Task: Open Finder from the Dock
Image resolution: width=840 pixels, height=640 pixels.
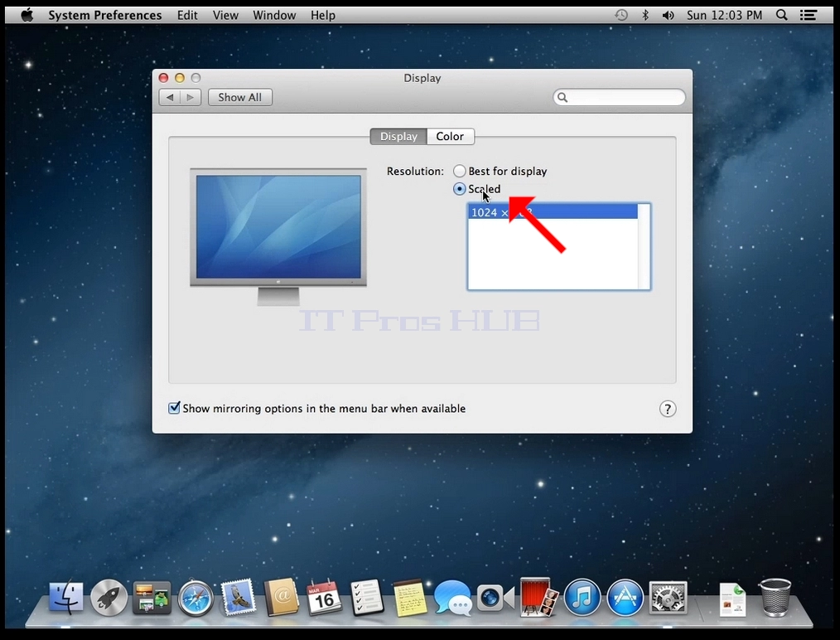Action: point(66,597)
